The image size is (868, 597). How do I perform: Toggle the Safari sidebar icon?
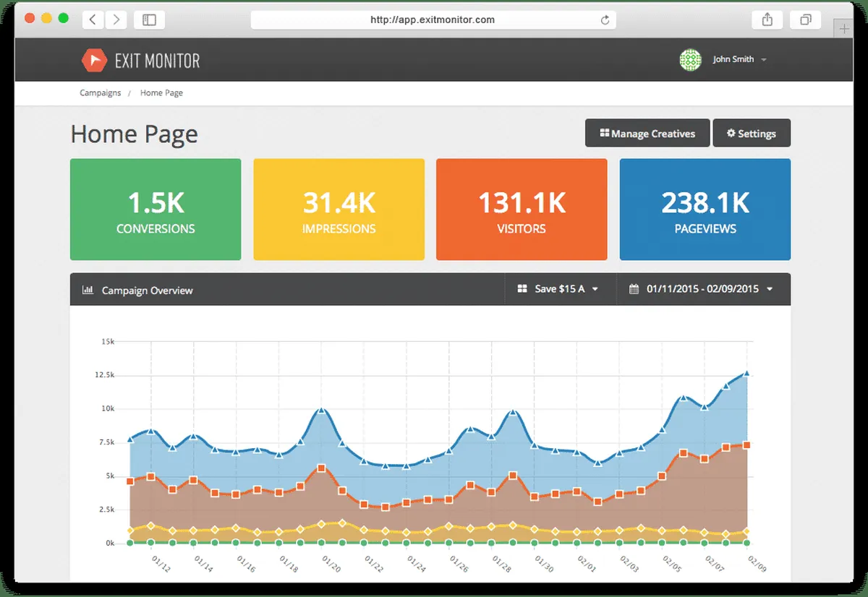tap(149, 20)
